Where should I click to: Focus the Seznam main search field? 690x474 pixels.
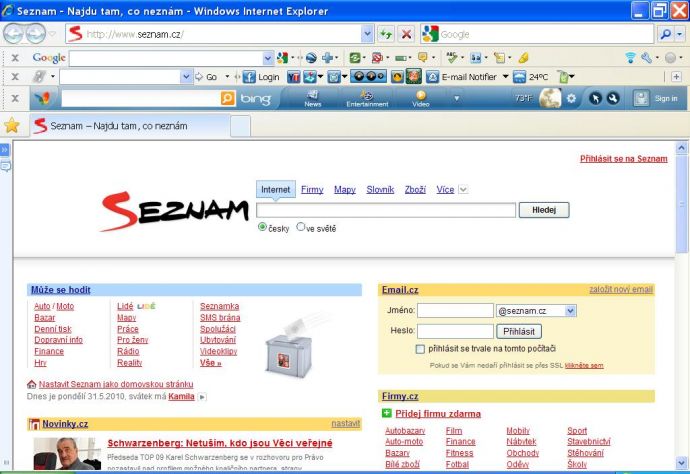point(386,210)
